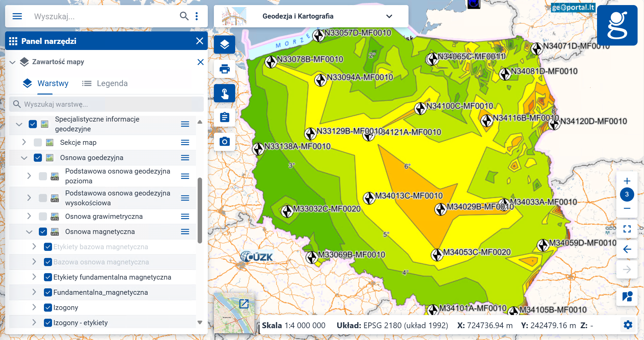644x340 pixels.
Task: Open the clipboard/measurement tool icon
Action: click(x=224, y=117)
